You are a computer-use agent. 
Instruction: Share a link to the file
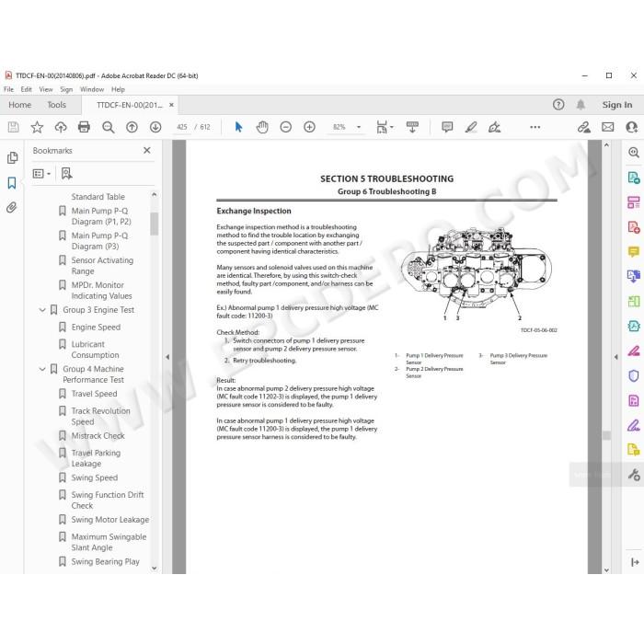click(x=583, y=127)
